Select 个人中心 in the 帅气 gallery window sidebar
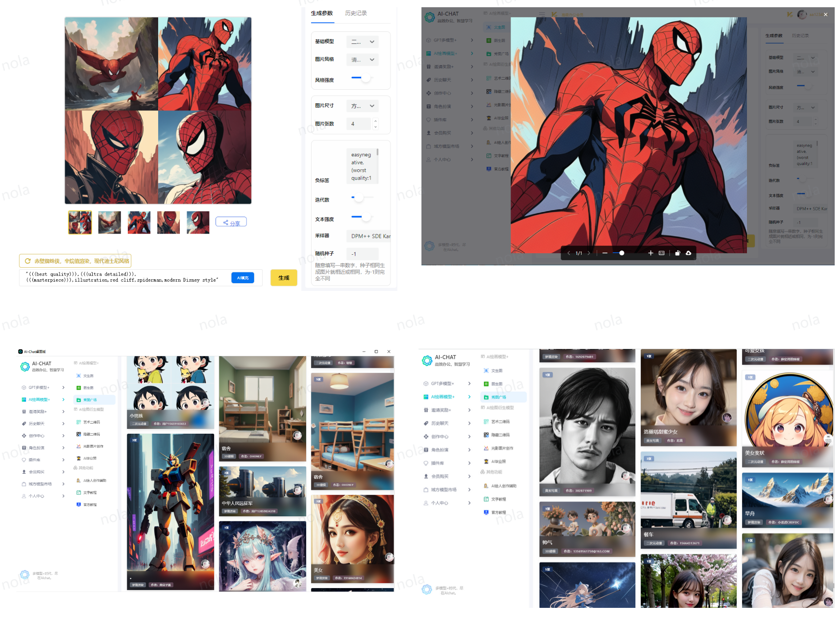 click(x=440, y=503)
